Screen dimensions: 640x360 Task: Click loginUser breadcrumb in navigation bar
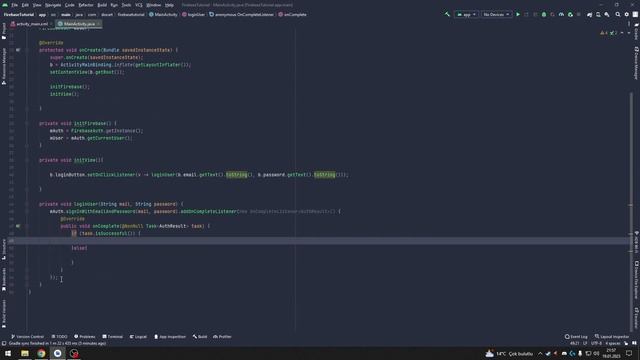point(193,14)
